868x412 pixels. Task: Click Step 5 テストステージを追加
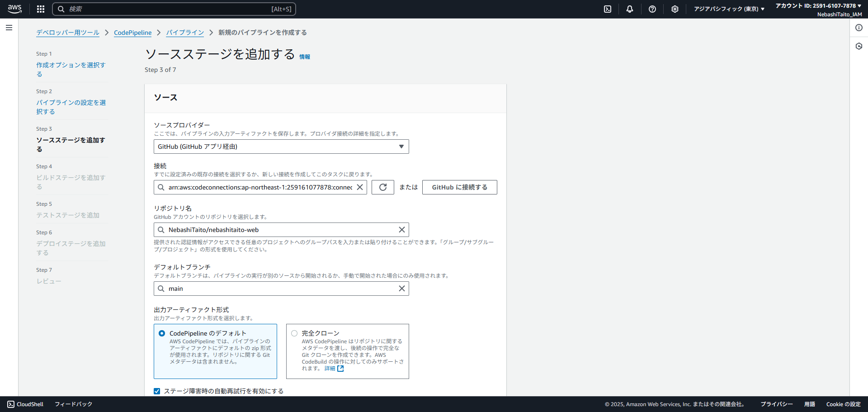pos(68,215)
